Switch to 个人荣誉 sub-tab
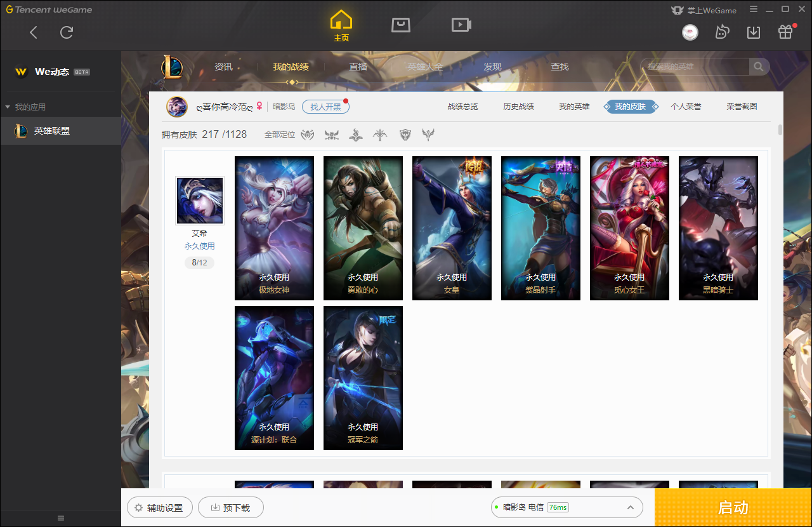The height and width of the screenshot is (527, 812). [x=686, y=107]
